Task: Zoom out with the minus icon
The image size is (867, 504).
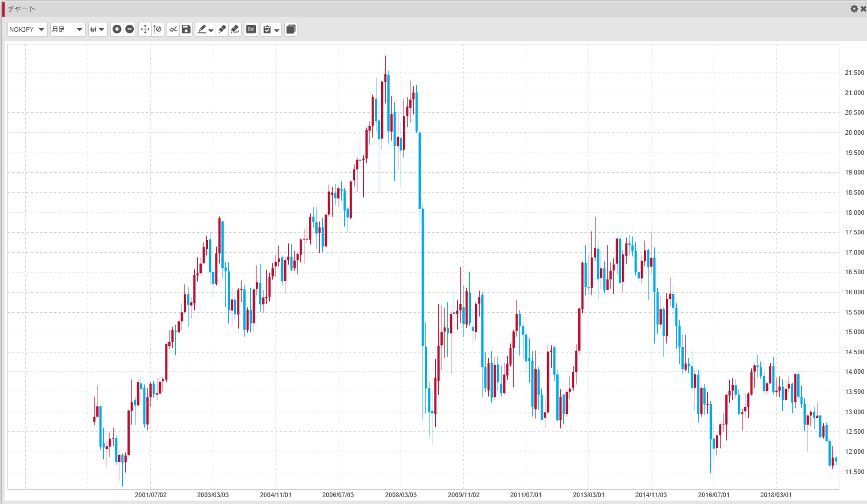Action: tap(130, 29)
